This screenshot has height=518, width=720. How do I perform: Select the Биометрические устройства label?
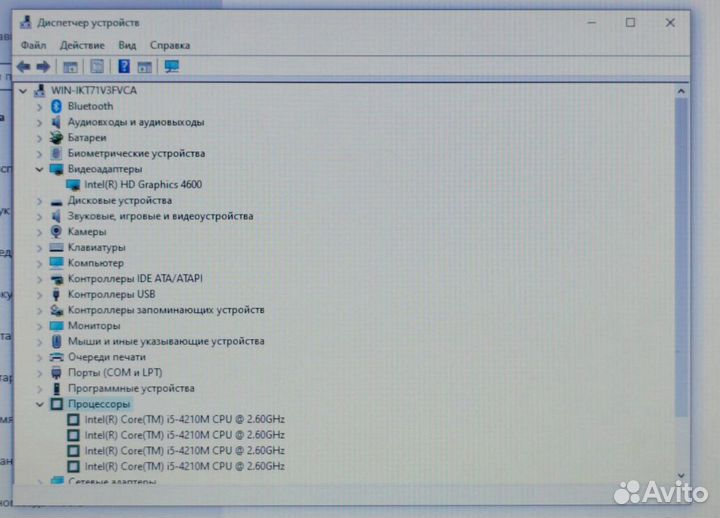click(x=136, y=153)
